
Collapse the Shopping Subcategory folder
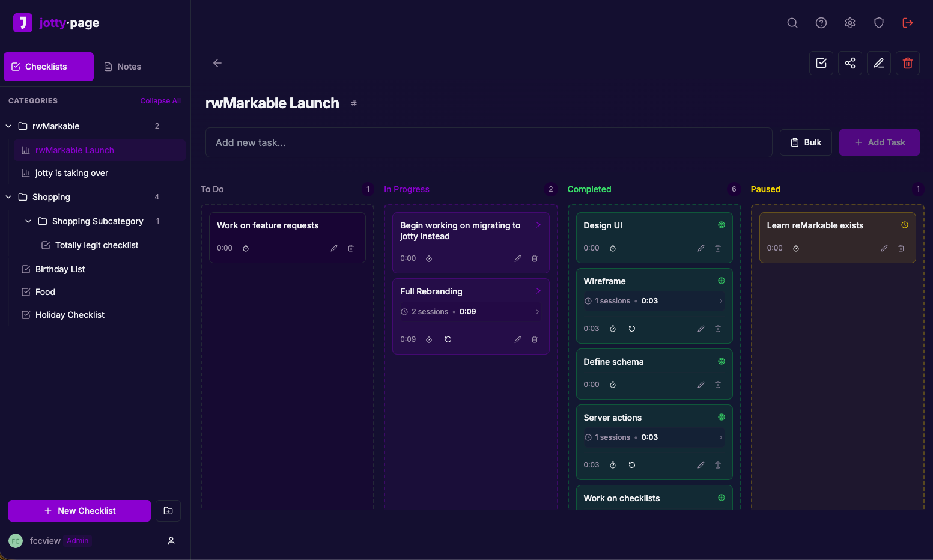(x=28, y=221)
